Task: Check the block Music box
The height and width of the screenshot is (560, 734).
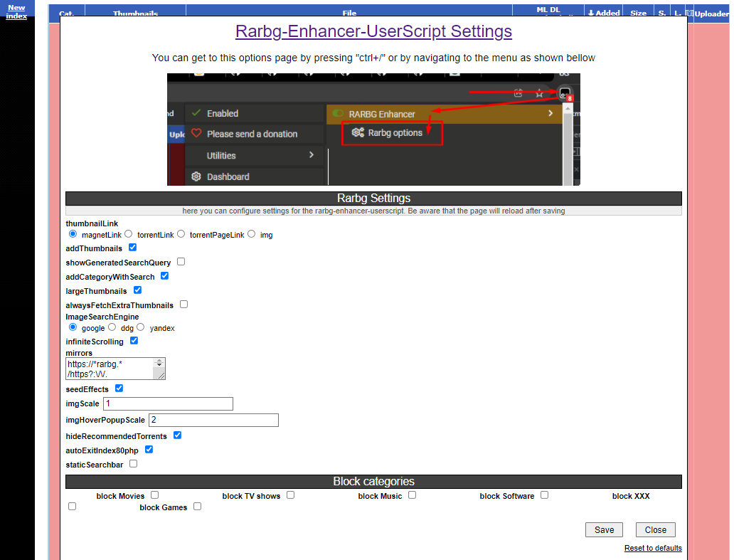Action: pos(412,495)
